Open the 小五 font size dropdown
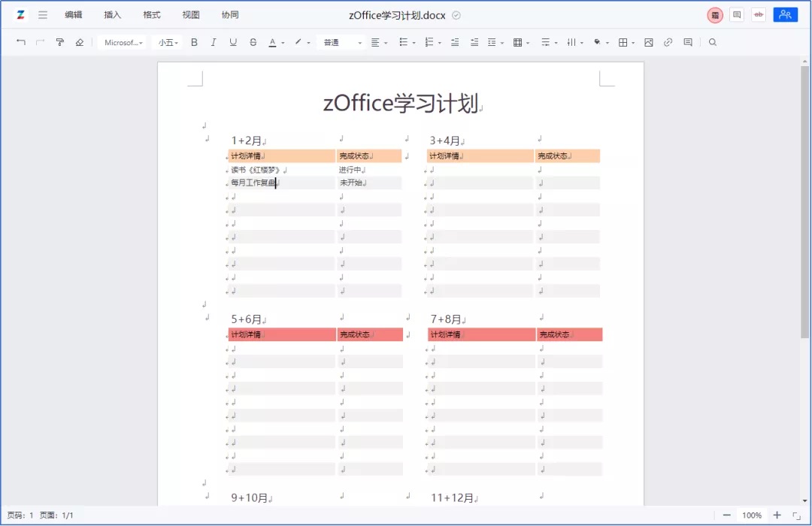 point(168,42)
